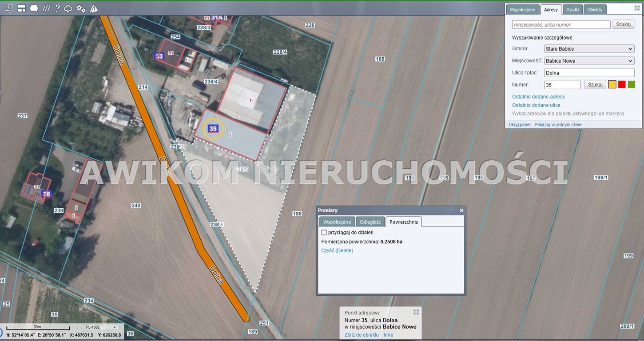Open the panel layout icon in toolbar
The height and width of the screenshot is (341, 644).
[x=21, y=8]
